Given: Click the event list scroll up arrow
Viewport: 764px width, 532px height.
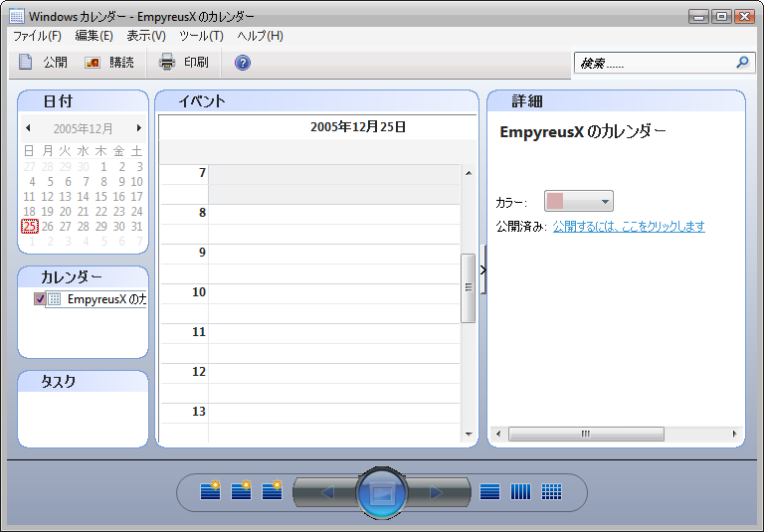Looking at the screenshot, I should click(469, 173).
